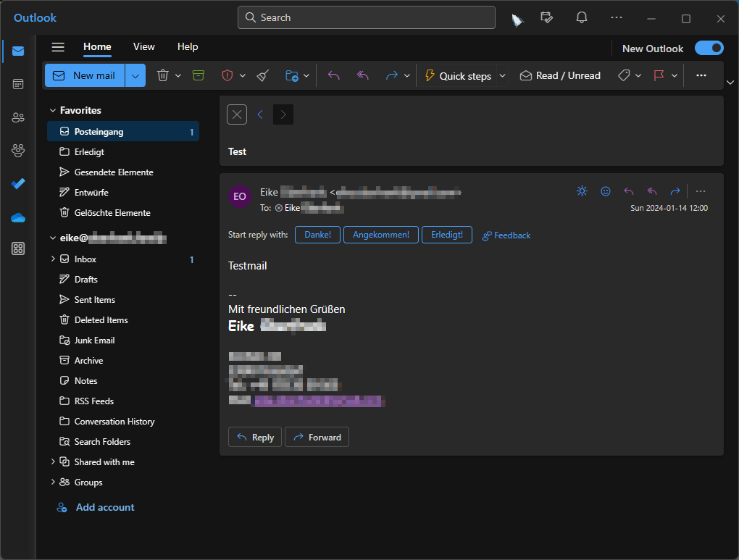The height and width of the screenshot is (560, 739).
Task: Open the Mail module in sidebar
Action: [x=18, y=51]
